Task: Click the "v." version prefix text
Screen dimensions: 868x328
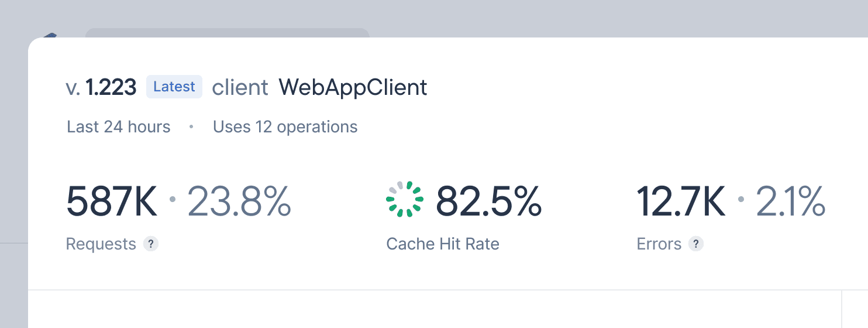Action: click(x=73, y=88)
